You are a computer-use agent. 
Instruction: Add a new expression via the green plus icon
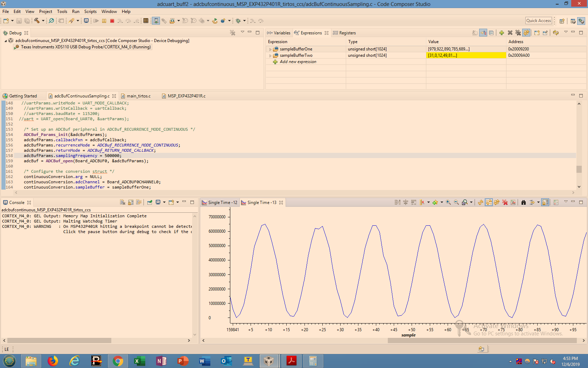pos(502,33)
